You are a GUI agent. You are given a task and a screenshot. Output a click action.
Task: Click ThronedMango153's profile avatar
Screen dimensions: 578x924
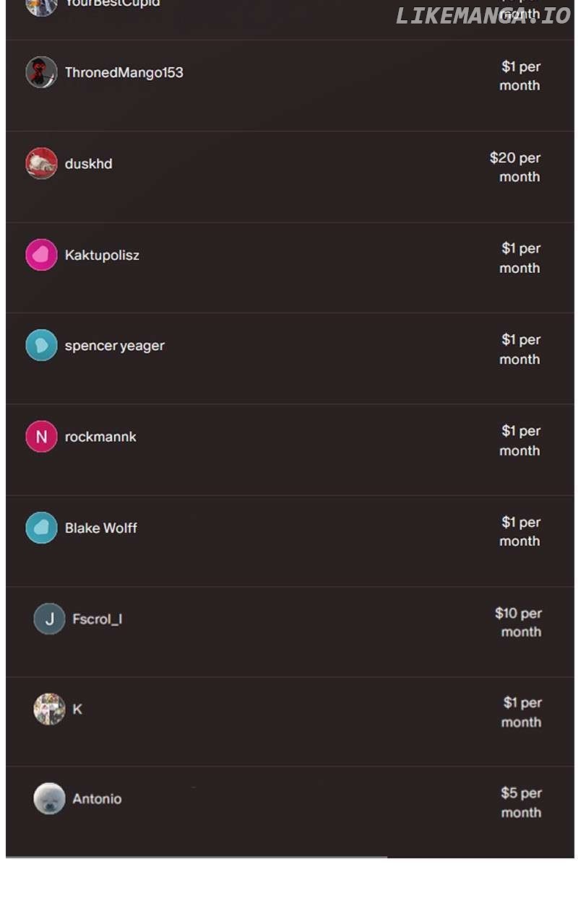click(41, 72)
